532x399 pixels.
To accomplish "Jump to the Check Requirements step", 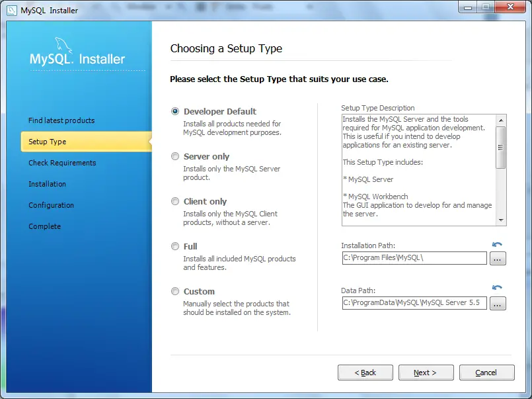I will (x=62, y=163).
